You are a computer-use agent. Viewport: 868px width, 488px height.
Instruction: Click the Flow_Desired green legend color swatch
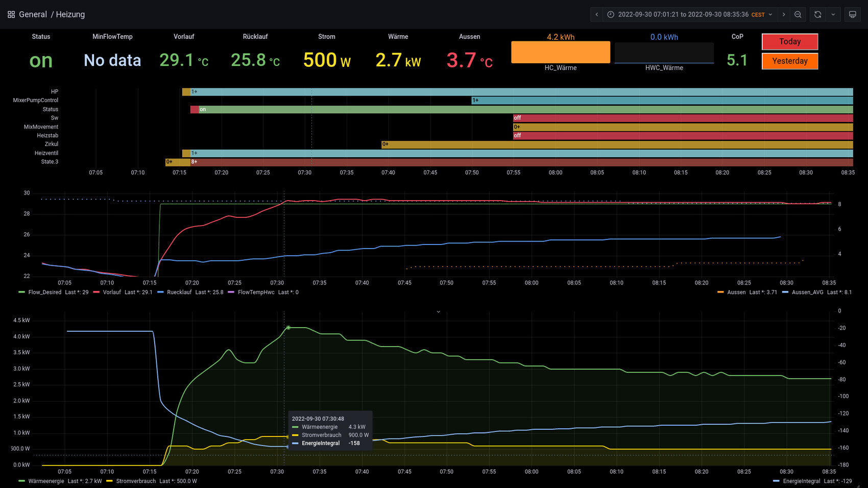point(21,292)
